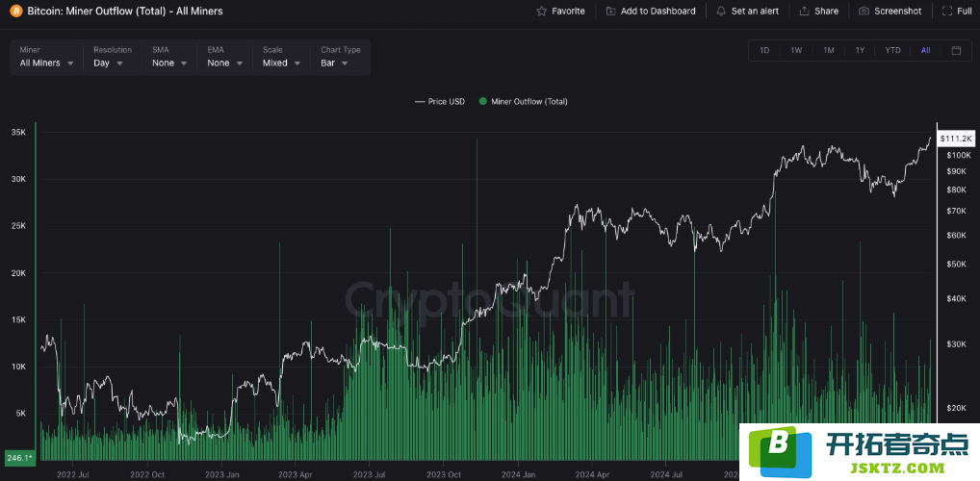Open the Chart Type Bar dropdown
The width and height of the screenshot is (980, 481).
(x=341, y=57)
